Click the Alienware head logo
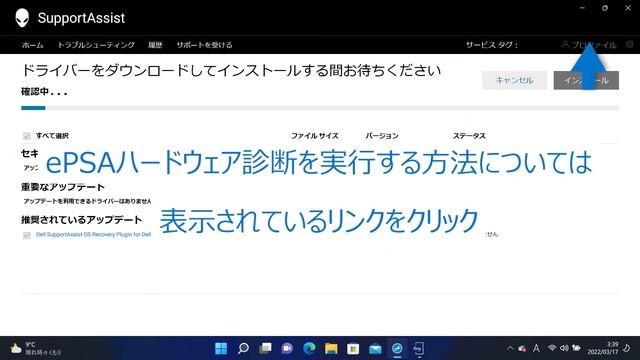Screen dimensions: 640x360 pyautogui.click(x=22, y=18)
